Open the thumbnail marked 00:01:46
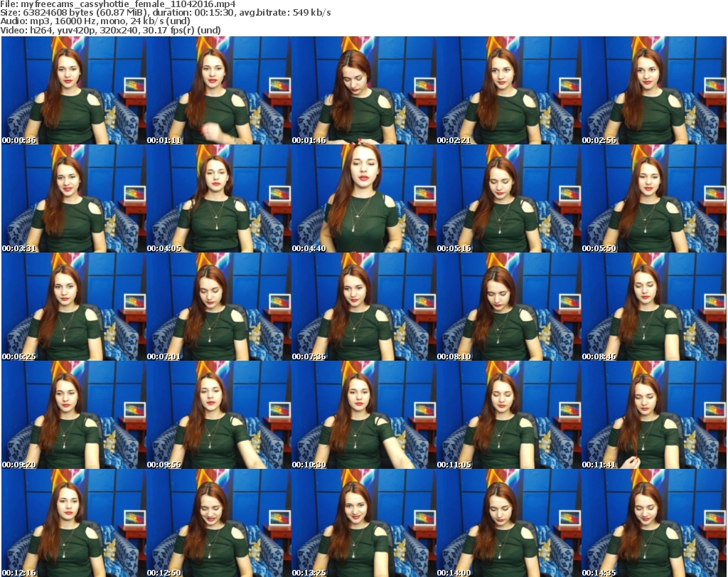Image resolution: width=728 pixels, height=577 pixels. (x=363, y=90)
